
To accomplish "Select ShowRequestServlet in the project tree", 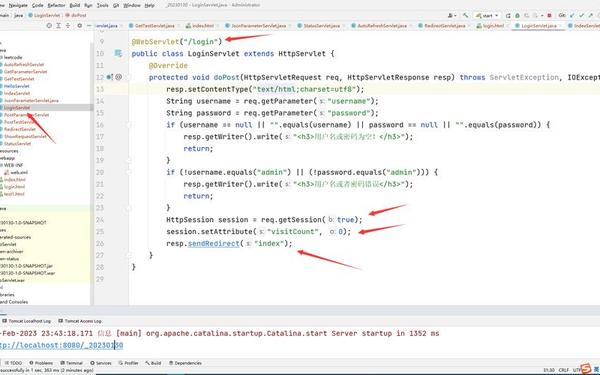I will [x=25, y=137].
